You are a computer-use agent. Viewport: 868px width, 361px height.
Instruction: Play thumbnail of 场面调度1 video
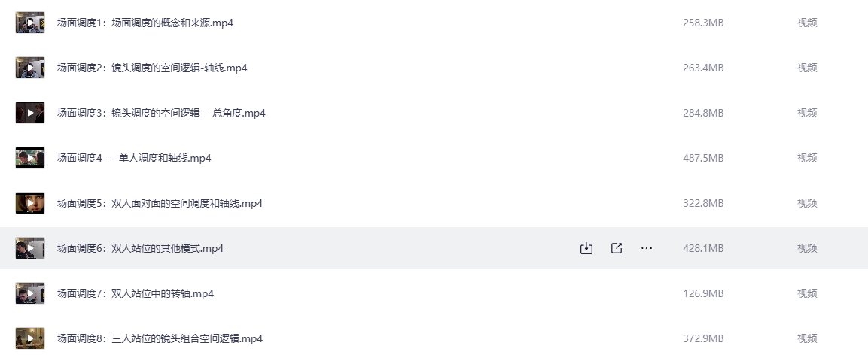point(30,23)
